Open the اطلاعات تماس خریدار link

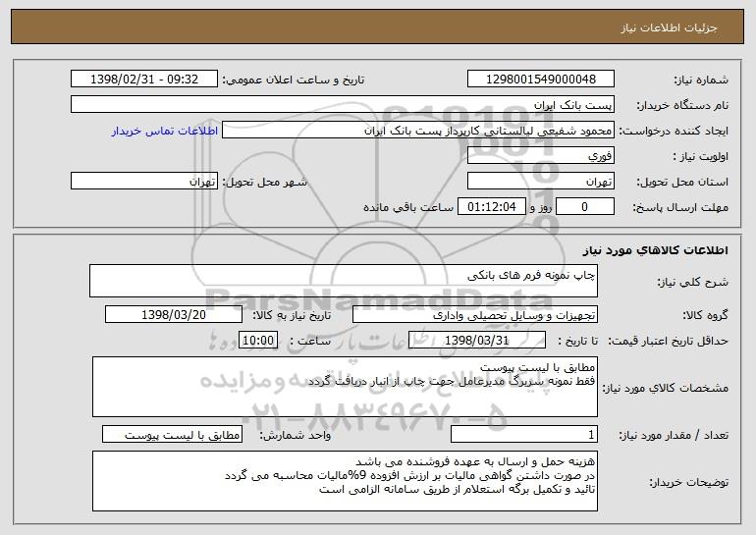click(x=164, y=132)
